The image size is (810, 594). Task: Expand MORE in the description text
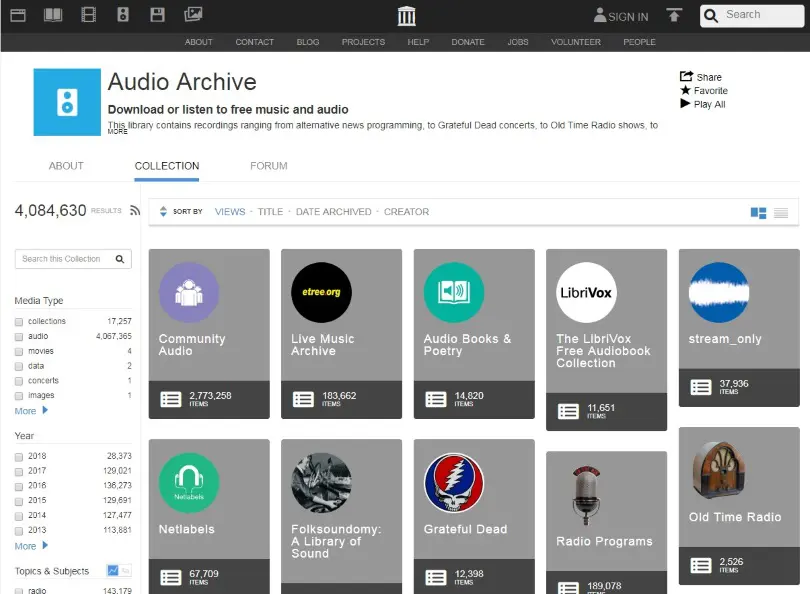click(117, 132)
